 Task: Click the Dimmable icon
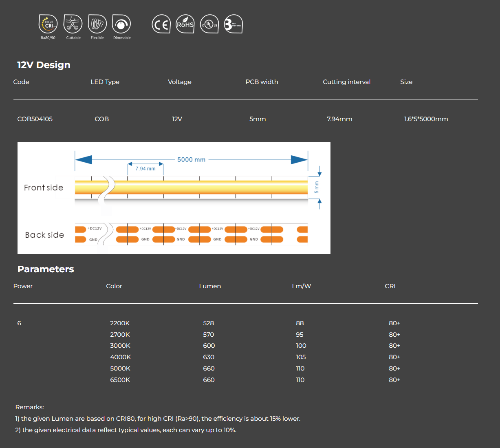(x=121, y=24)
